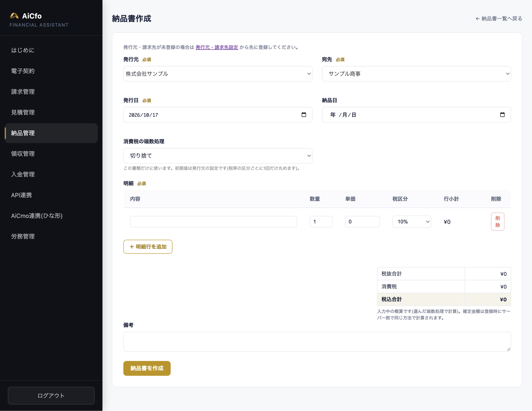Click the 納品書作成 page heading
Image resolution: width=532 pixels, height=411 pixels.
click(132, 19)
